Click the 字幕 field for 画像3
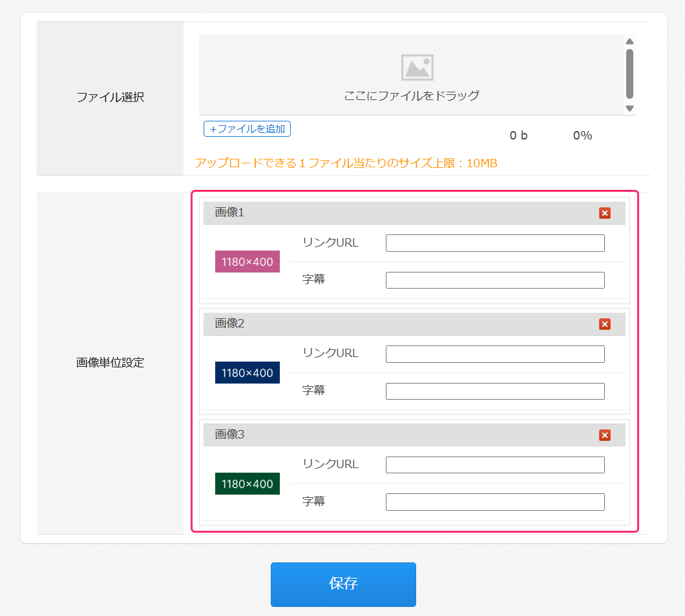The width and height of the screenshot is (685, 616). coord(495,502)
